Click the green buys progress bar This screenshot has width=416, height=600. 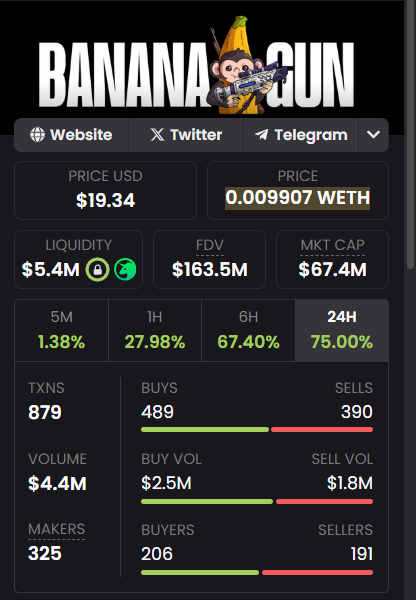[205, 430]
